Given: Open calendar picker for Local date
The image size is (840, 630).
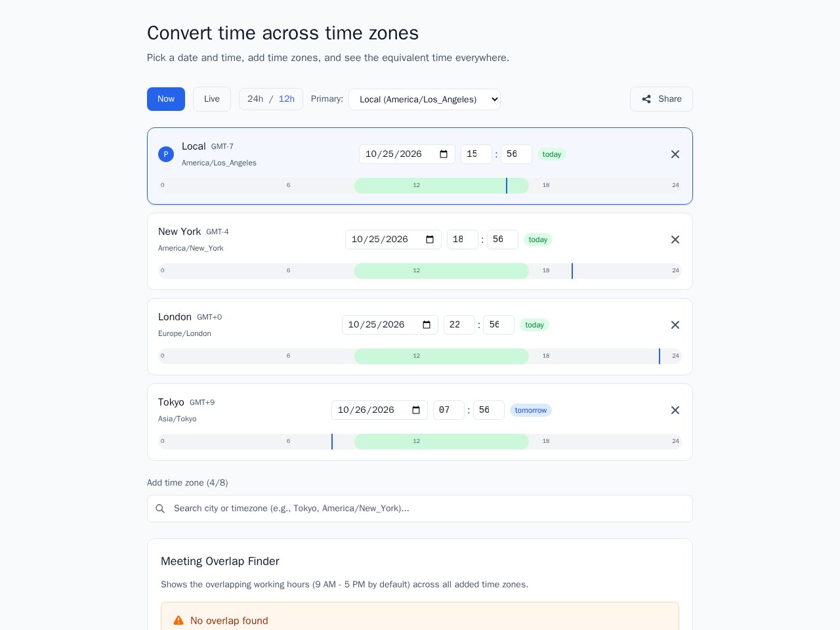Looking at the screenshot, I should 444,154.
